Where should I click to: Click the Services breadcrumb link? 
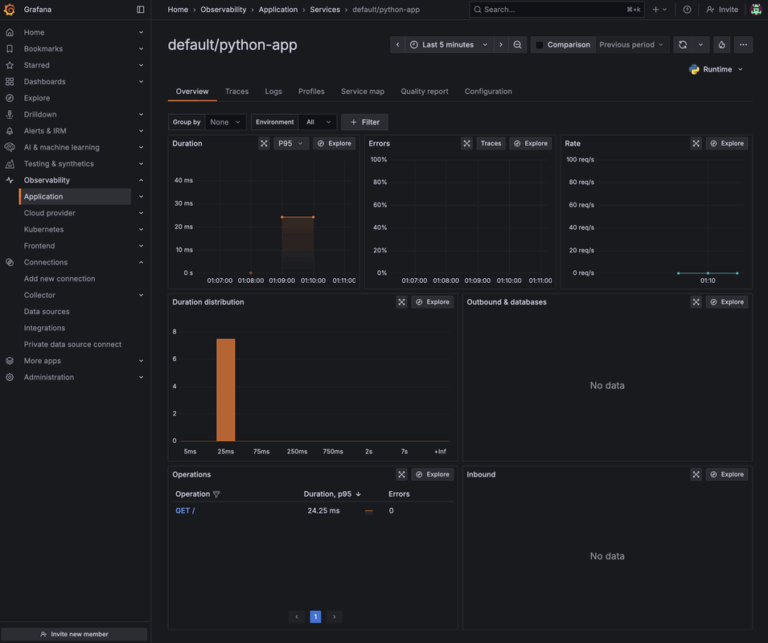click(325, 9)
